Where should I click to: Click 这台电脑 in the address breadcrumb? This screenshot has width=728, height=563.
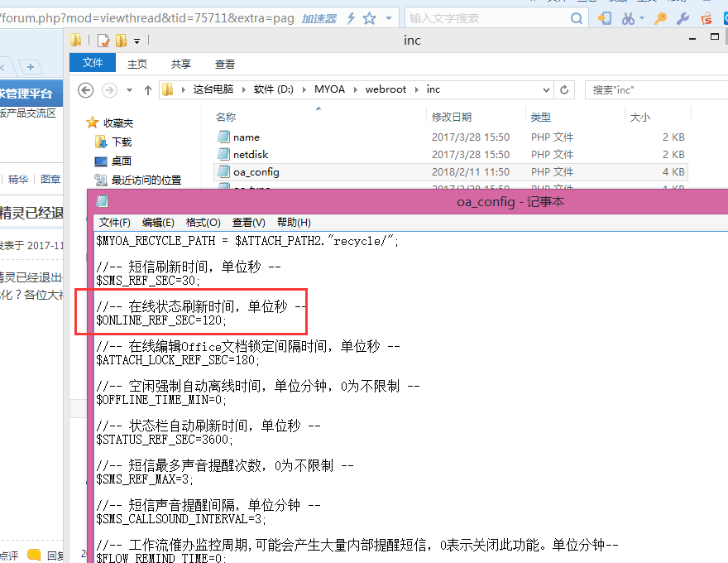213,89
